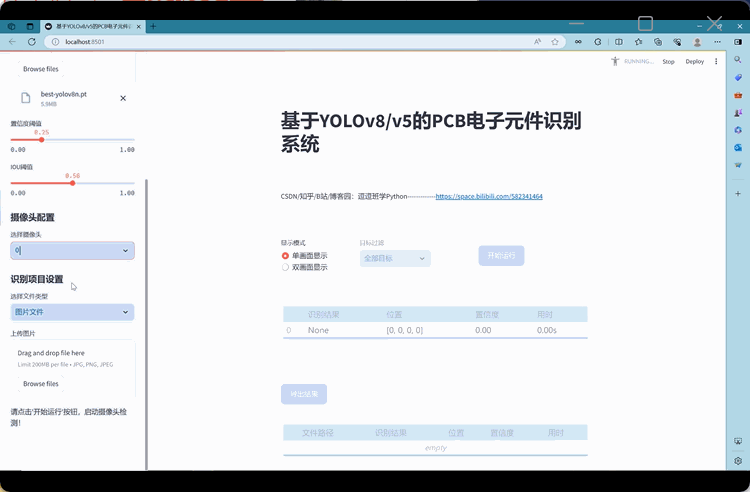Open the browser settings and more menu
Image resolution: width=750 pixels, height=492 pixels.
[717, 42]
